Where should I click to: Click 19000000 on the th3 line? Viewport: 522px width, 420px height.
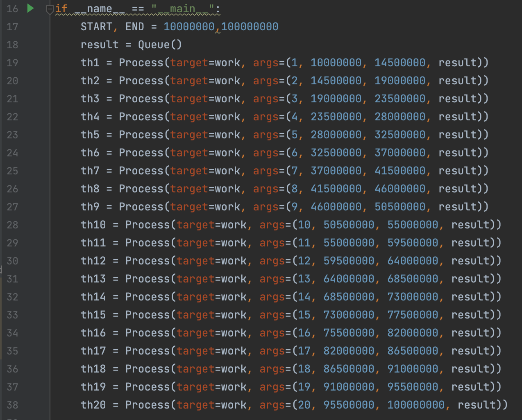(x=336, y=99)
